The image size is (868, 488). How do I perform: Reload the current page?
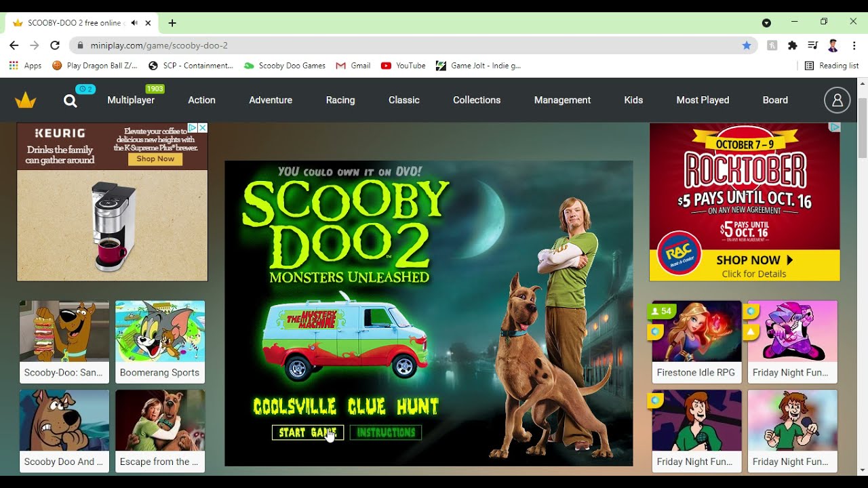point(54,45)
